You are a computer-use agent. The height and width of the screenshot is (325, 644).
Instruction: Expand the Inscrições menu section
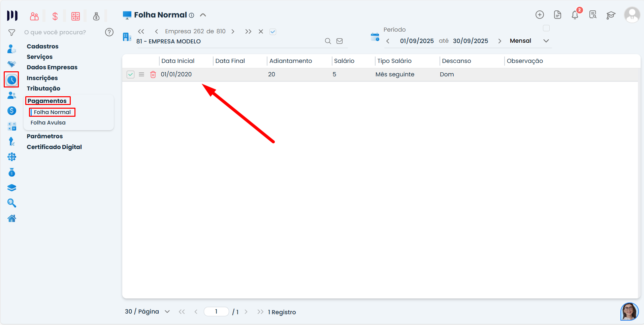(42, 78)
